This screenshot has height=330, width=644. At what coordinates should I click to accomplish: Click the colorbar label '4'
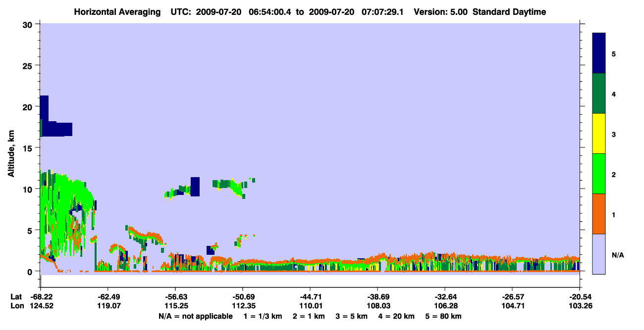[x=614, y=94]
